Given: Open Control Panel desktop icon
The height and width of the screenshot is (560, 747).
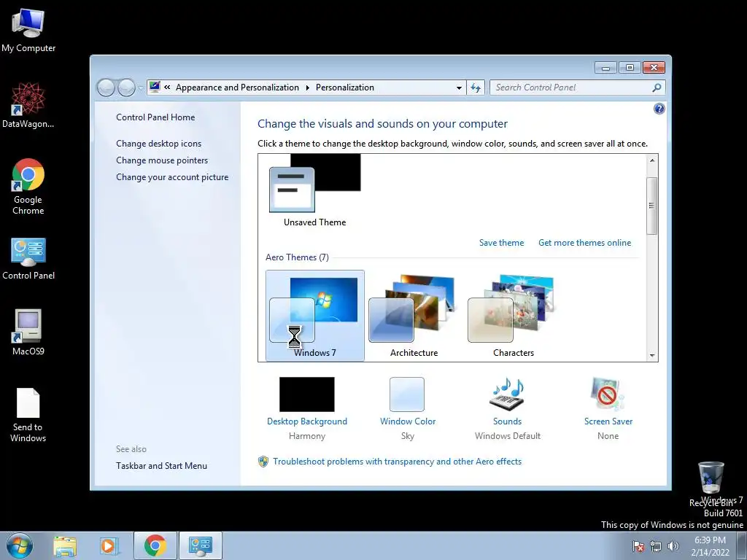Looking at the screenshot, I should pos(28,259).
